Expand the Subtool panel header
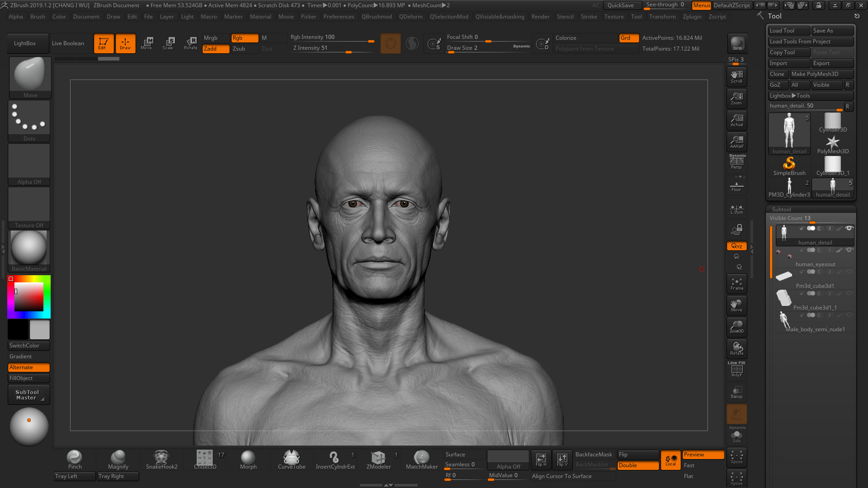Viewport: 868px width, 488px height. [x=781, y=209]
